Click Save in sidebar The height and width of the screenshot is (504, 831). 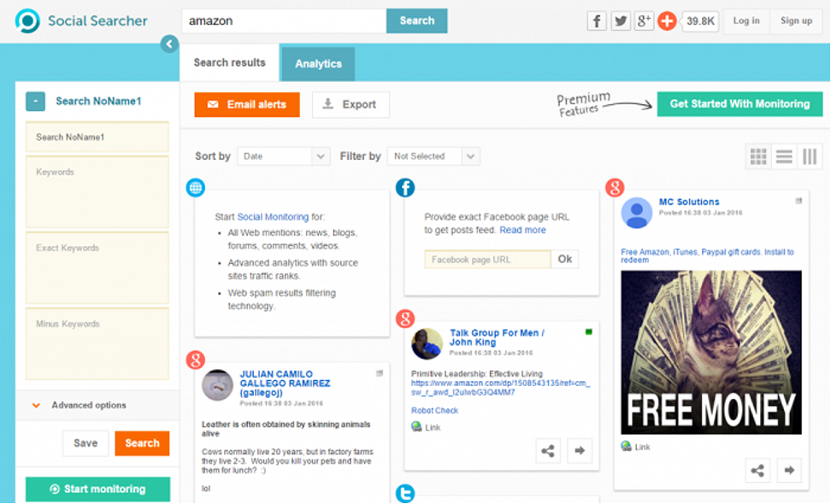coord(85,443)
